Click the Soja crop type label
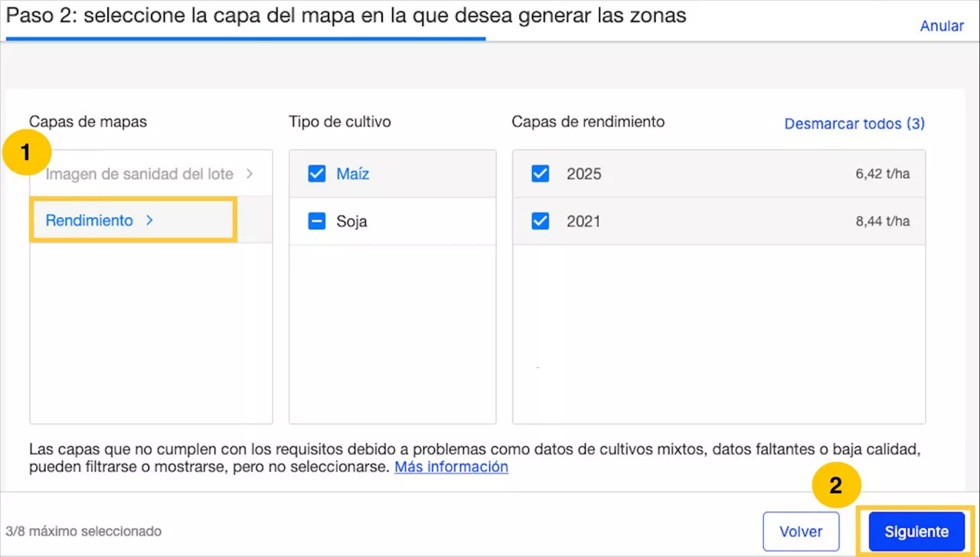The image size is (980, 557). click(351, 221)
